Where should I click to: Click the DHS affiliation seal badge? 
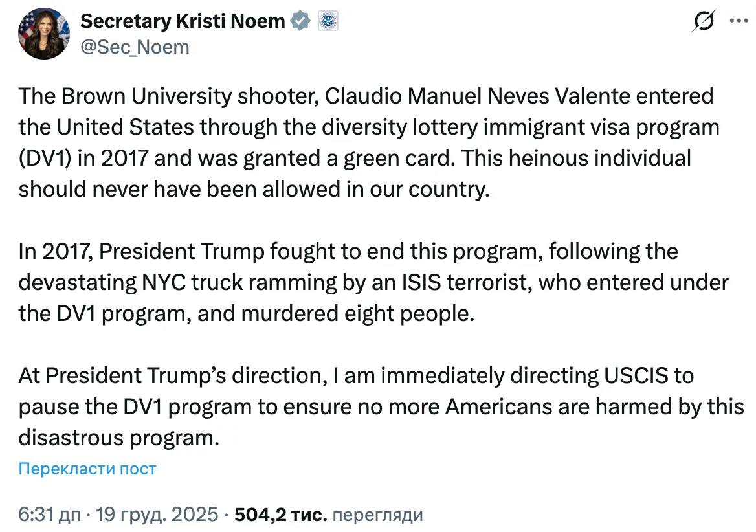point(328,21)
